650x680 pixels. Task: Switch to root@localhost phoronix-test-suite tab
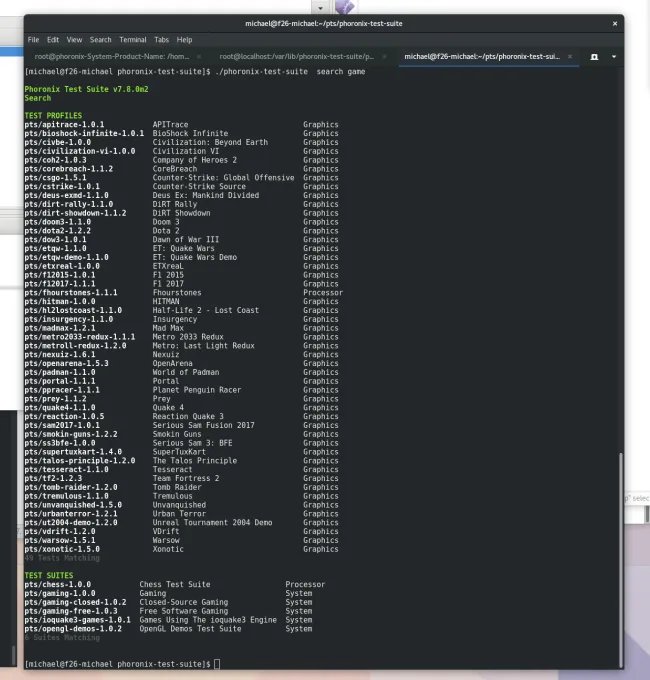pyautogui.click(x=297, y=56)
